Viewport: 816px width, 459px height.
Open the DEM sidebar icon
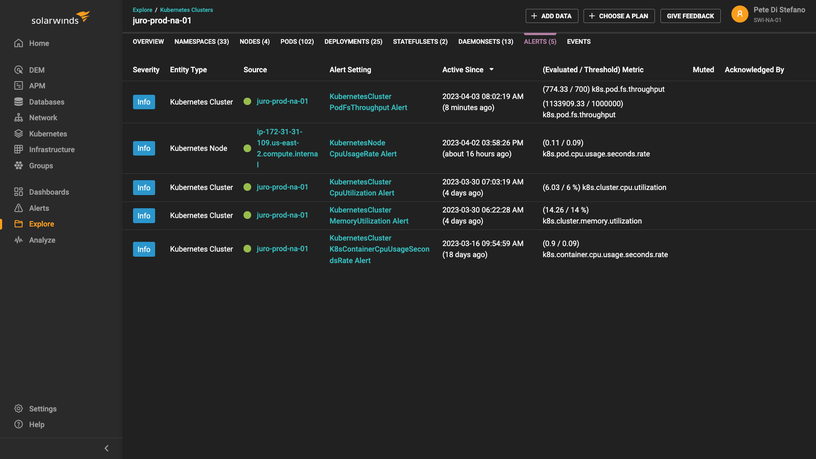(x=19, y=70)
